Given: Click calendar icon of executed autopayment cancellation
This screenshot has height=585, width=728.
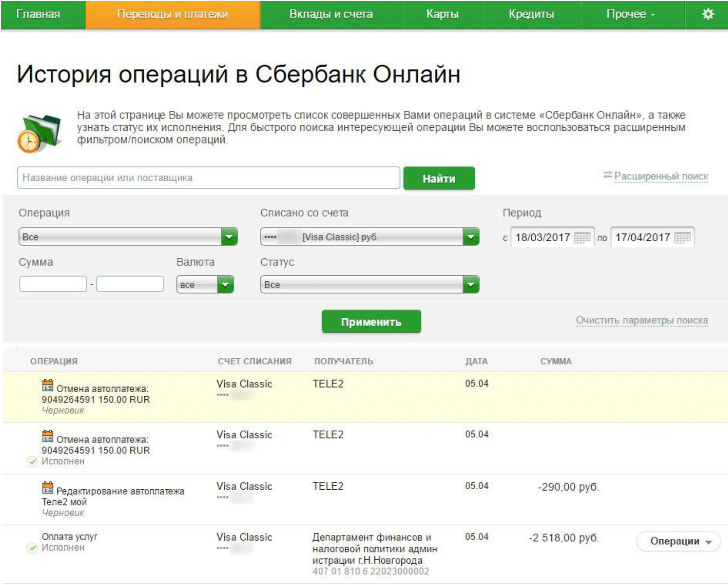Looking at the screenshot, I should coord(48,436).
